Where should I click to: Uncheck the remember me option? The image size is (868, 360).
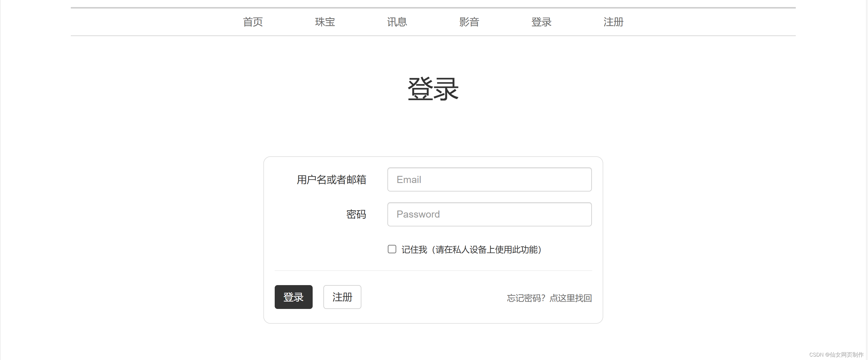pos(392,249)
